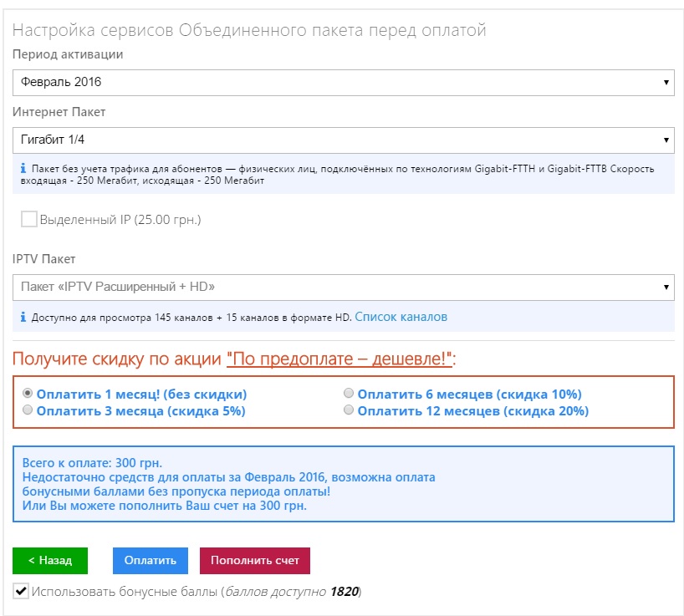Viewport: 684px width, 616px height.
Task: Click the blue Оплатить button
Action: [x=150, y=561]
